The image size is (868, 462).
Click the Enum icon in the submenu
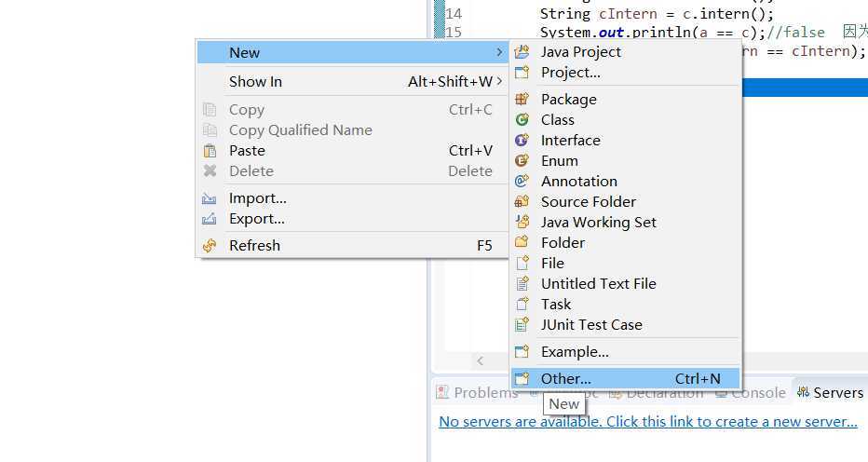point(522,160)
